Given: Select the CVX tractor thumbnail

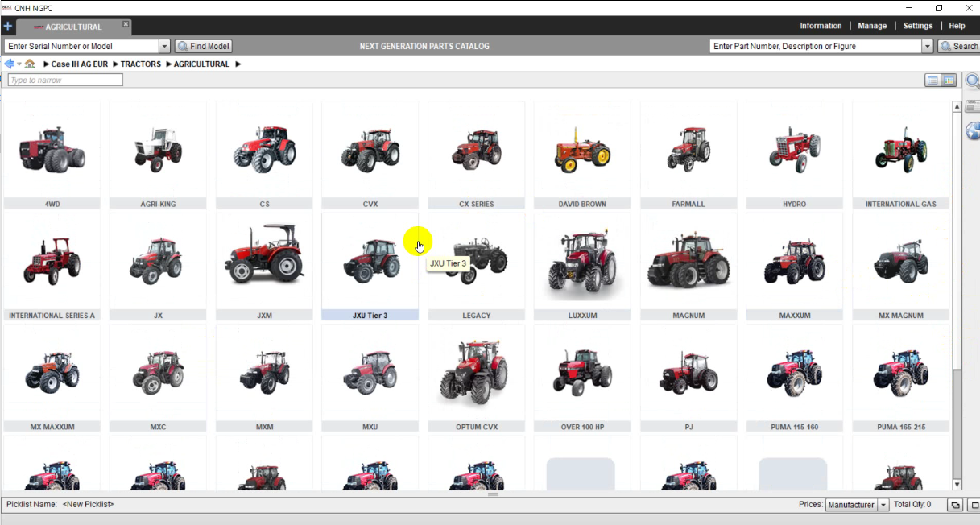Looking at the screenshot, I should pyautogui.click(x=370, y=155).
